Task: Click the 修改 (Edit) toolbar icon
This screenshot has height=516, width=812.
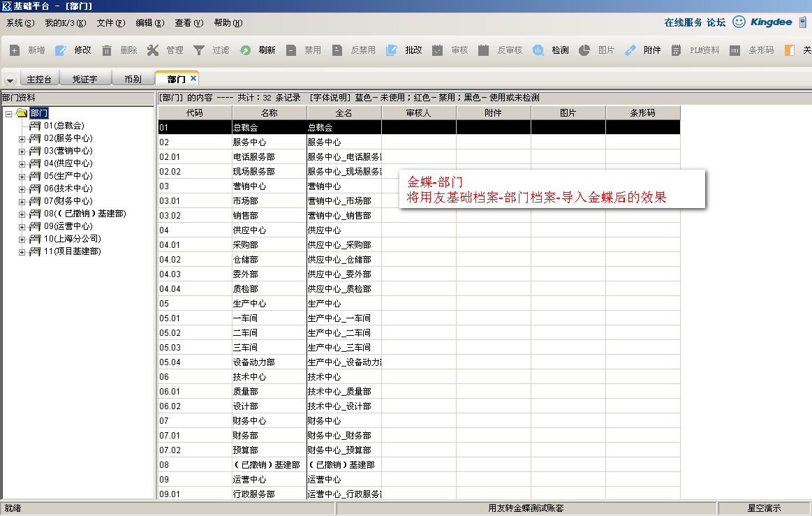Action: point(61,50)
